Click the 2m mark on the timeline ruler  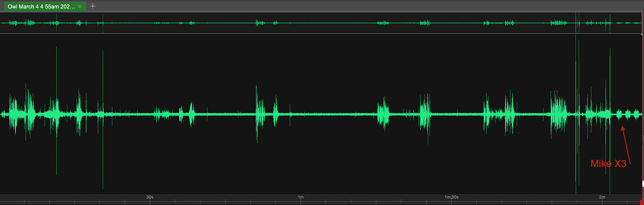point(602,197)
